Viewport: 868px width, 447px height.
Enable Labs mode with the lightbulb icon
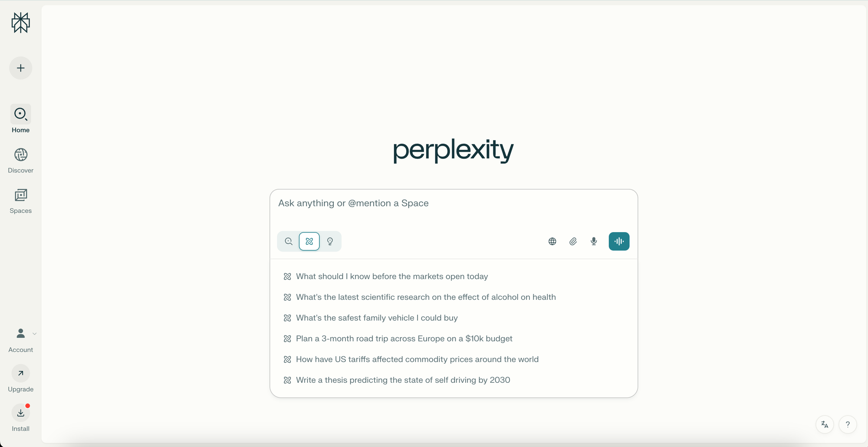330,241
